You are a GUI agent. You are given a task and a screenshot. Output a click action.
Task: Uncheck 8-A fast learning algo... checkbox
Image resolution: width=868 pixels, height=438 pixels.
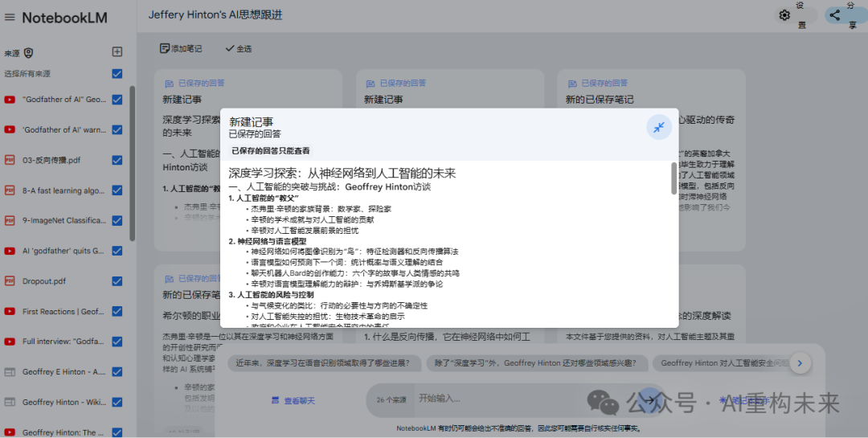(117, 190)
